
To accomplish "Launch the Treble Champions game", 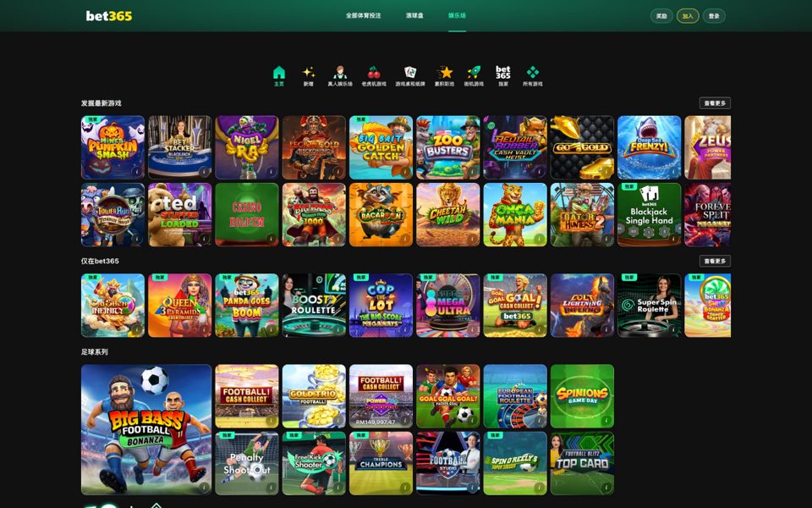I will point(381,463).
